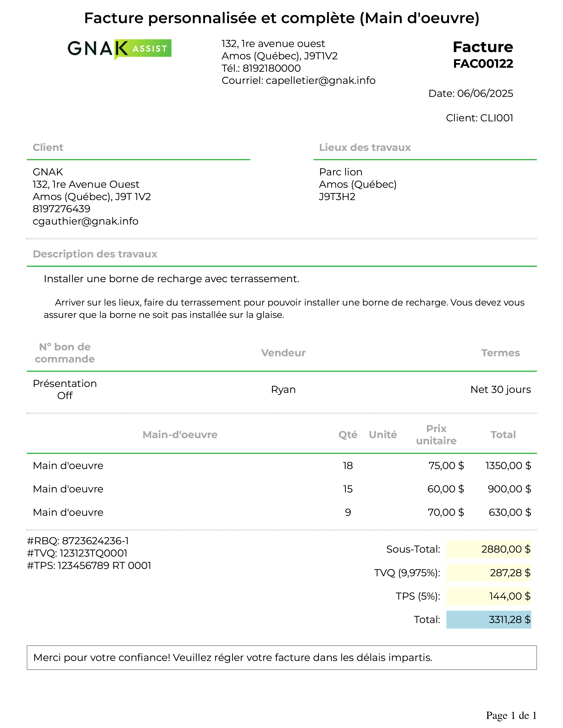Click the Termes column header
Viewport: 563px width, 728px height.
pyautogui.click(x=500, y=353)
